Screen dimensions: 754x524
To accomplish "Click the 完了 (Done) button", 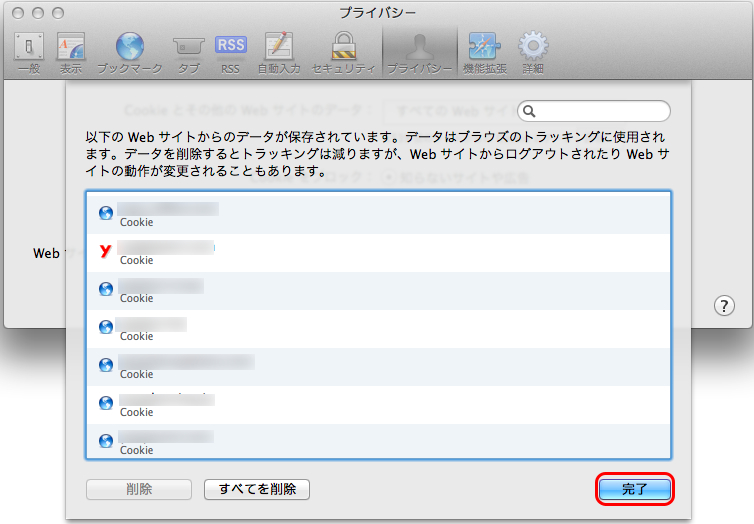I will pyautogui.click(x=635, y=489).
